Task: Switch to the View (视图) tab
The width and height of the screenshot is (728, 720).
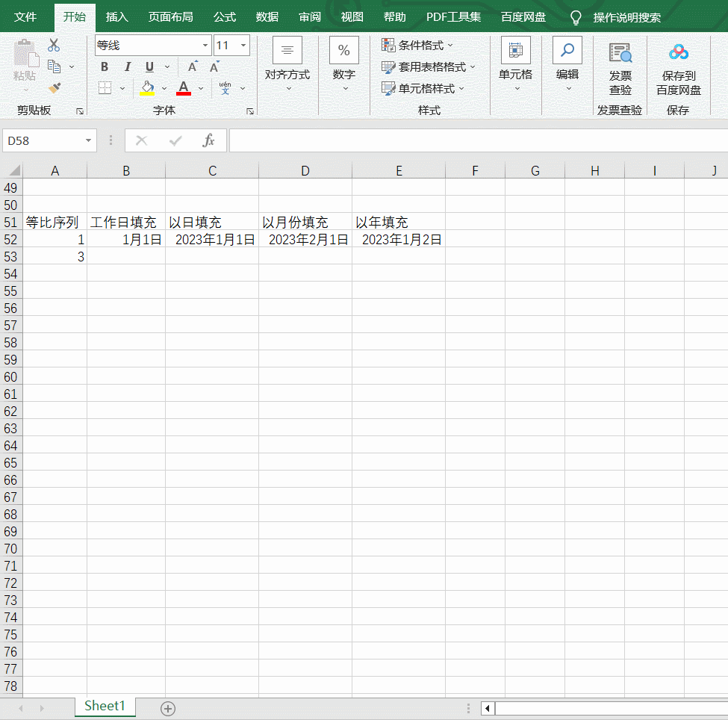Action: 352,17
